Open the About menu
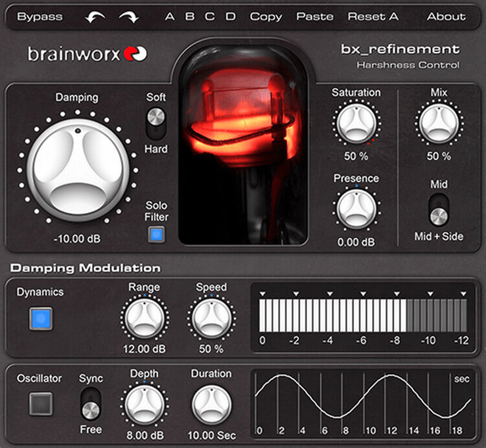This screenshot has width=486, height=448. (446, 16)
